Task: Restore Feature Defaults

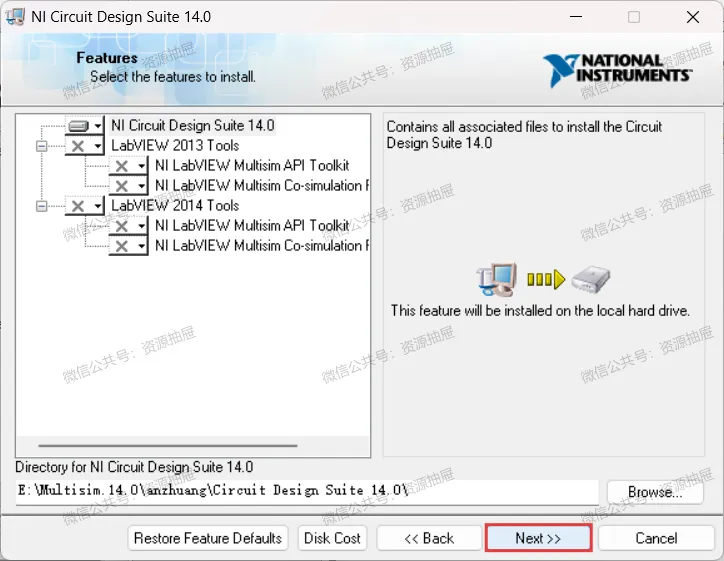Action: (x=208, y=538)
